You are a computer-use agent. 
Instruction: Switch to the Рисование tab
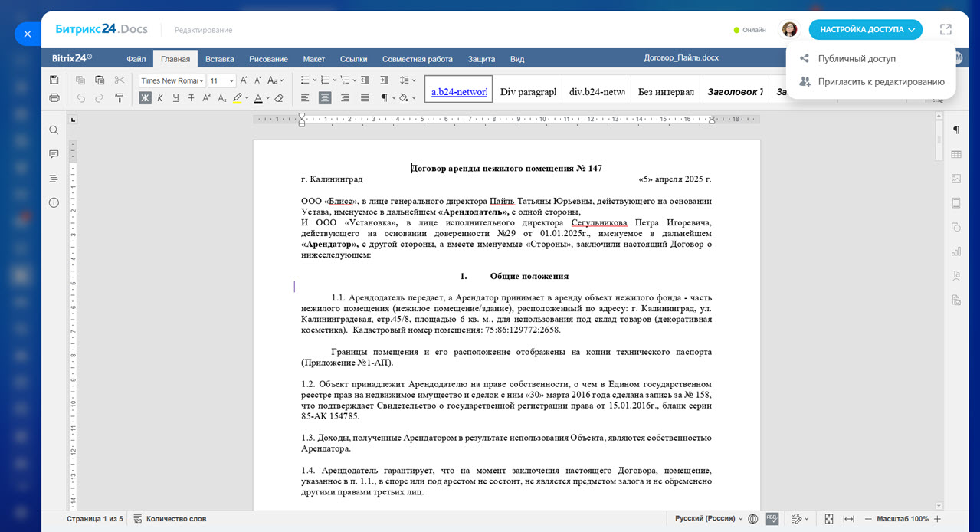[268, 59]
